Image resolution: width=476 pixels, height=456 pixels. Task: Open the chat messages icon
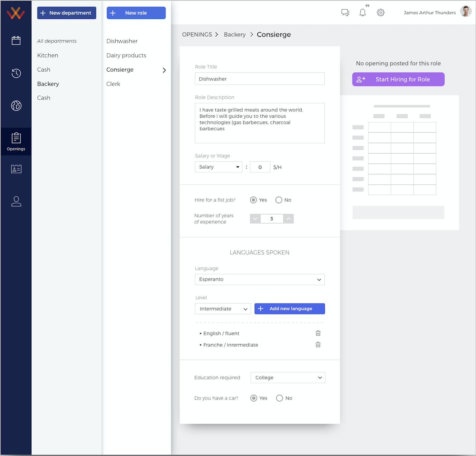point(345,13)
